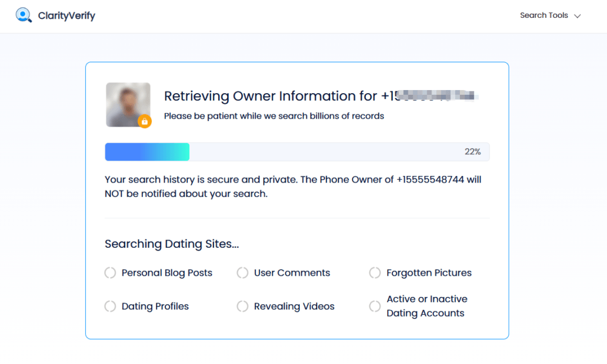Click the Dating Profiles loading spinner

pyautogui.click(x=110, y=306)
